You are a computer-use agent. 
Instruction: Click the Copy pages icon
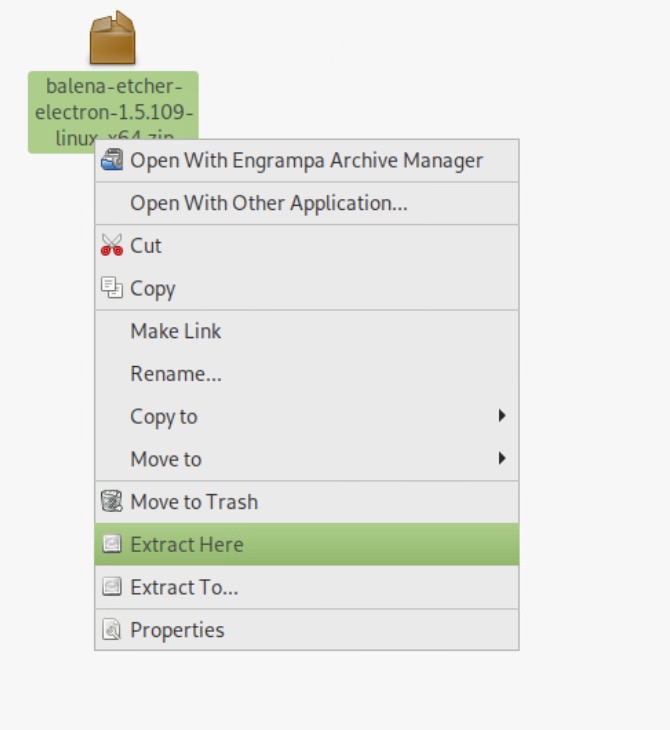(112, 289)
